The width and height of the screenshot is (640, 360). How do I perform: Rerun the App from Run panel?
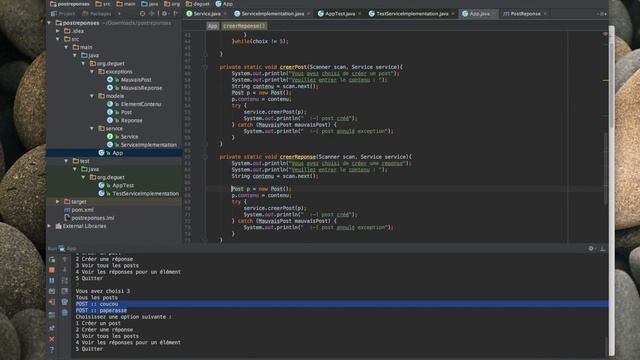[52, 260]
